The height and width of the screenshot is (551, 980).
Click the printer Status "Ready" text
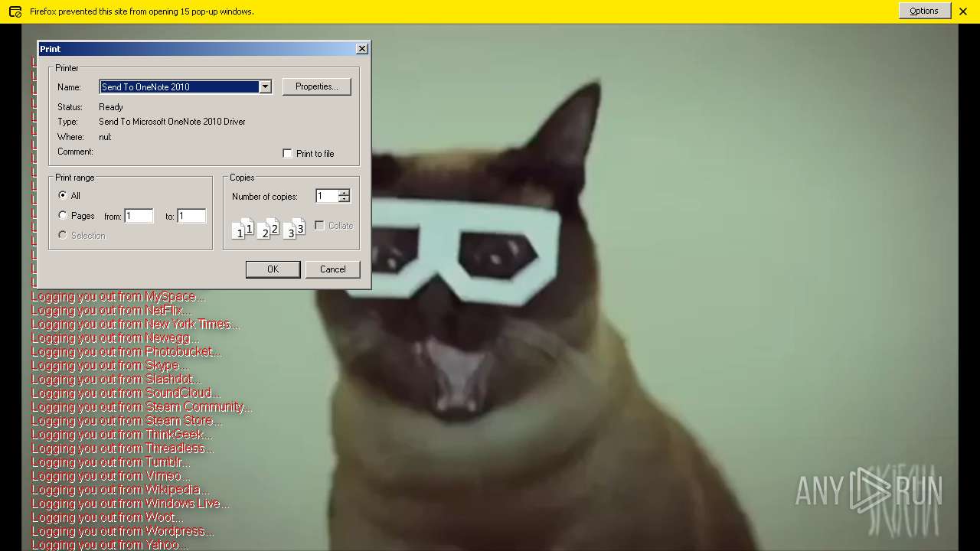tap(111, 107)
